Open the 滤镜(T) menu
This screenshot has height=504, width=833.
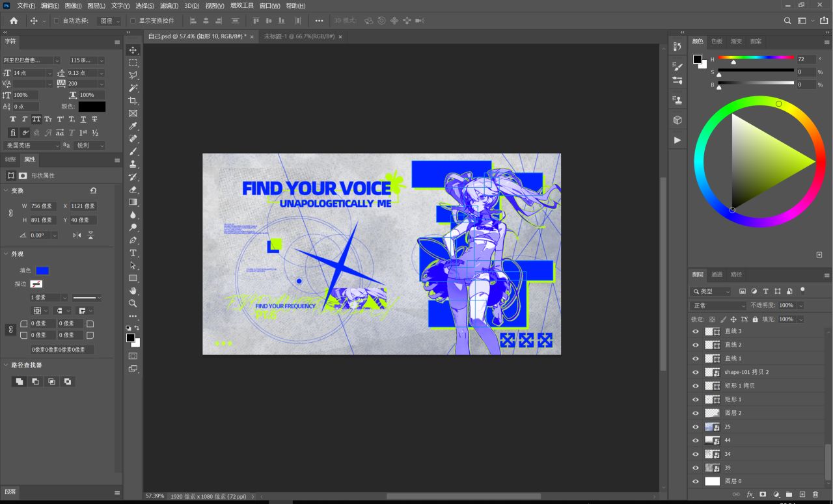(x=171, y=6)
